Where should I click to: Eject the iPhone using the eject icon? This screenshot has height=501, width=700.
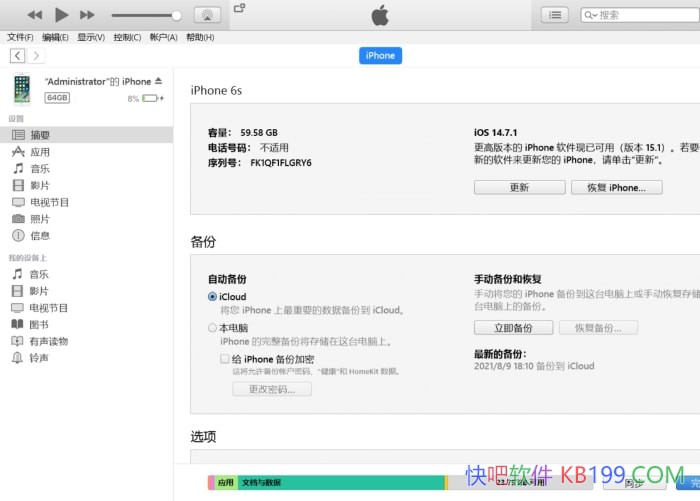coord(159,81)
